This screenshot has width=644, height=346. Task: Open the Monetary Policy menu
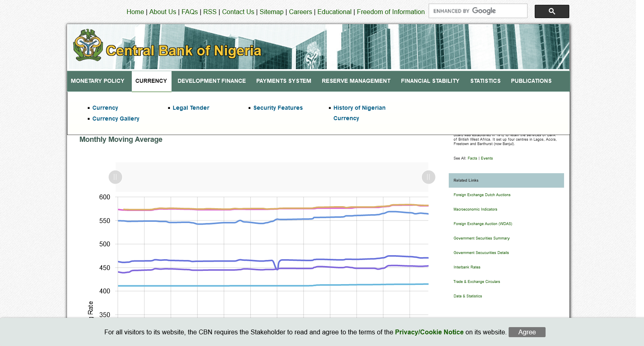point(98,81)
